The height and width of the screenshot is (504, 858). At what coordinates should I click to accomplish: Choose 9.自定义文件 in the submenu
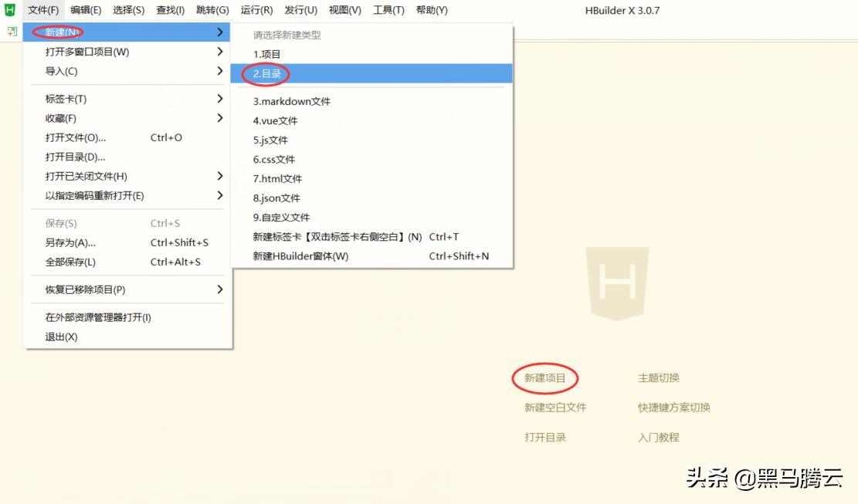pos(371,218)
